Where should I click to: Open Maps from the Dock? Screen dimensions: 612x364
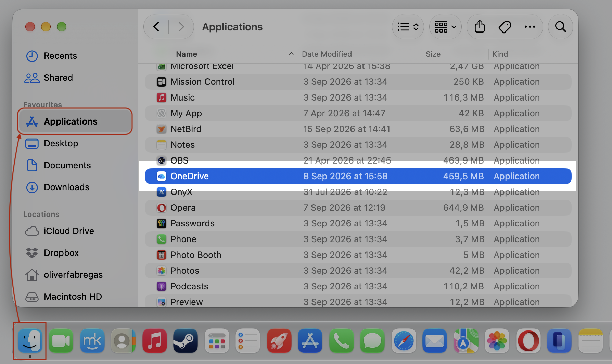pos(466,341)
